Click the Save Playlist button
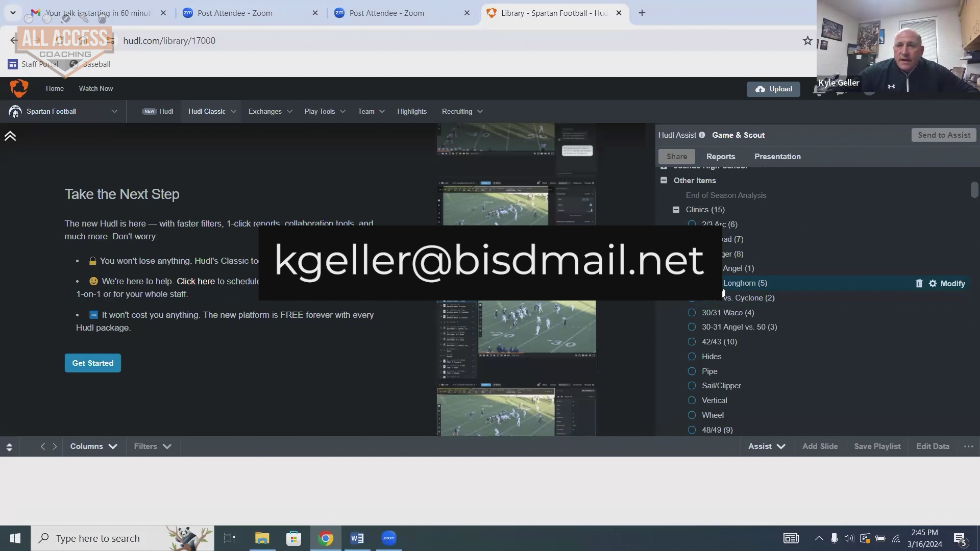Viewport: 980px width, 551px height. pyautogui.click(x=877, y=446)
